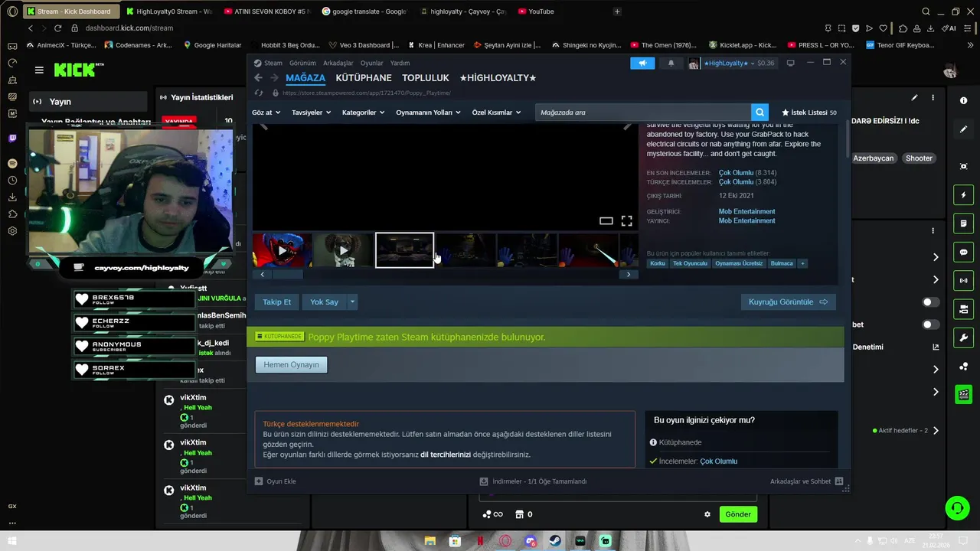Click Kick lightning bolt quick action

click(x=963, y=195)
